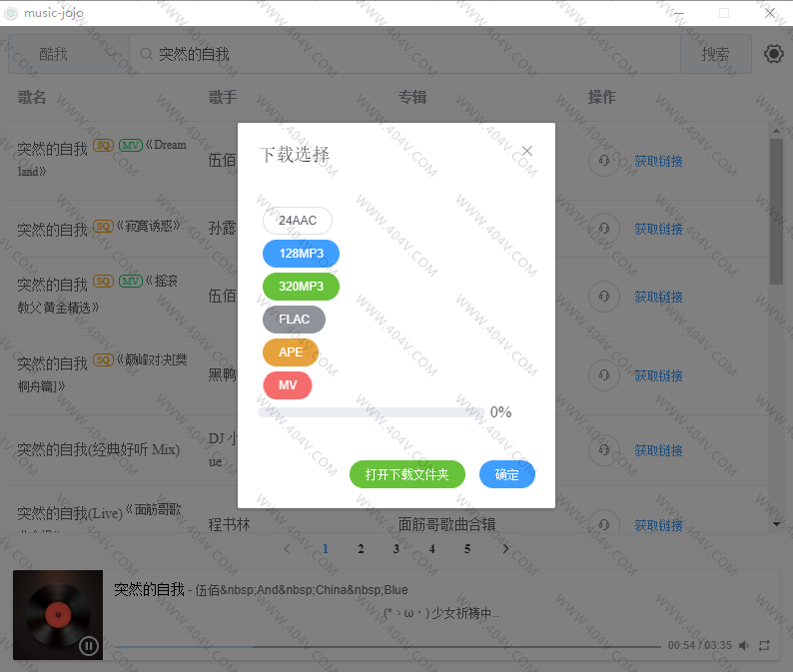Click the search input field

tap(409, 54)
